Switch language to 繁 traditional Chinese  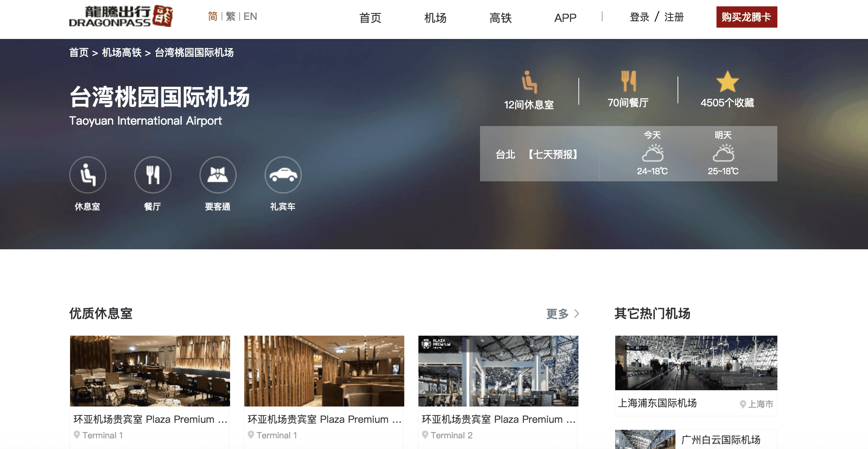point(230,17)
